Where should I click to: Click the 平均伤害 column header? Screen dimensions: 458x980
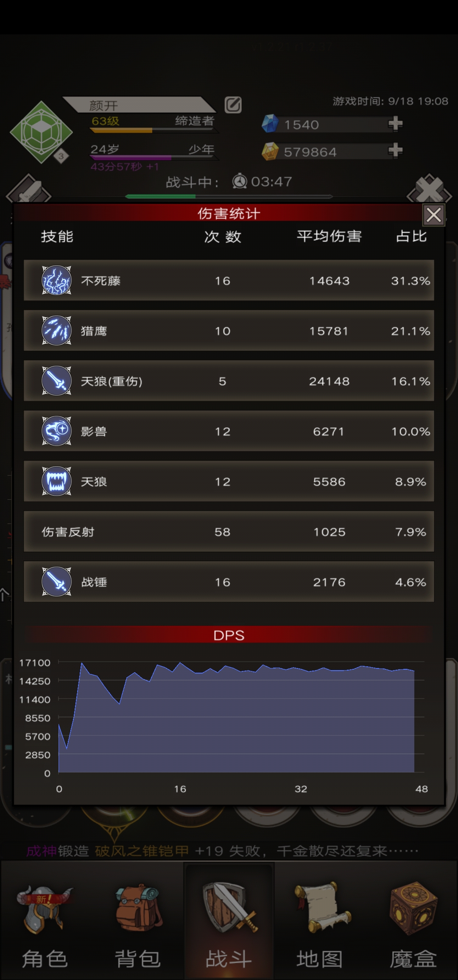[329, 236]
